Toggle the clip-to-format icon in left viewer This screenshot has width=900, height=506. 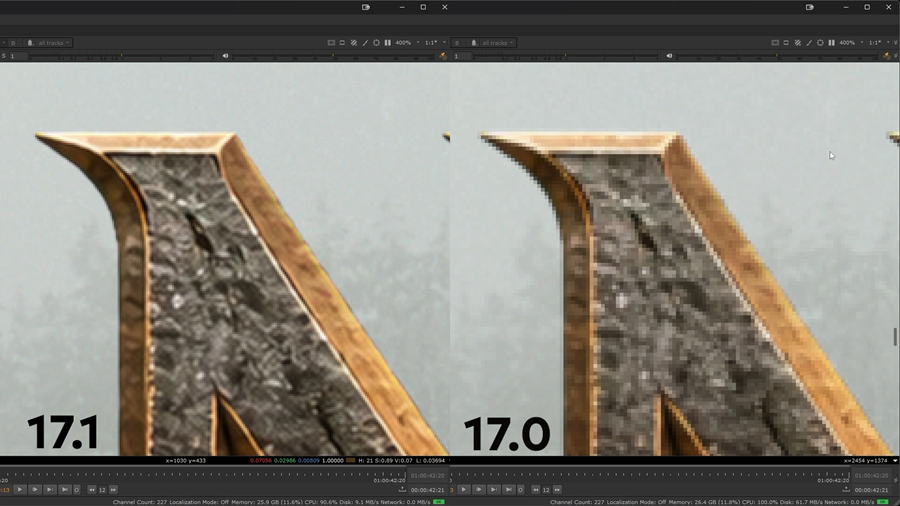tap(342, 42)
